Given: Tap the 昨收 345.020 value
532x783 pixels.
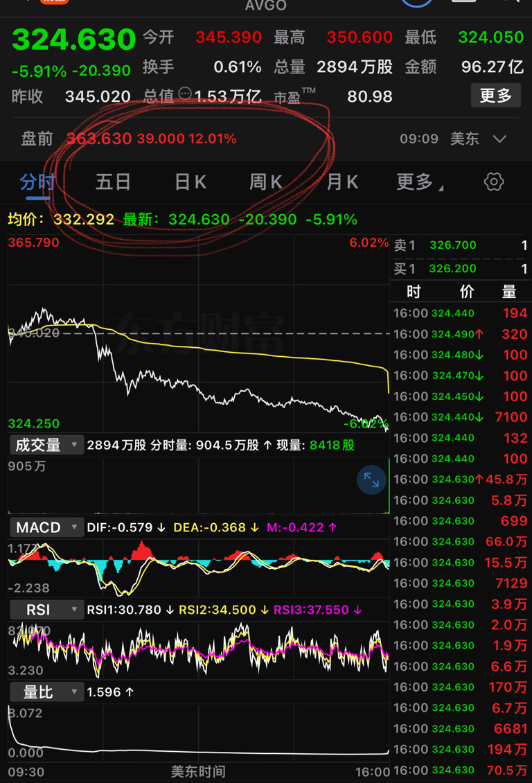Looking at the screenshot, I should [x=98, y=96].
